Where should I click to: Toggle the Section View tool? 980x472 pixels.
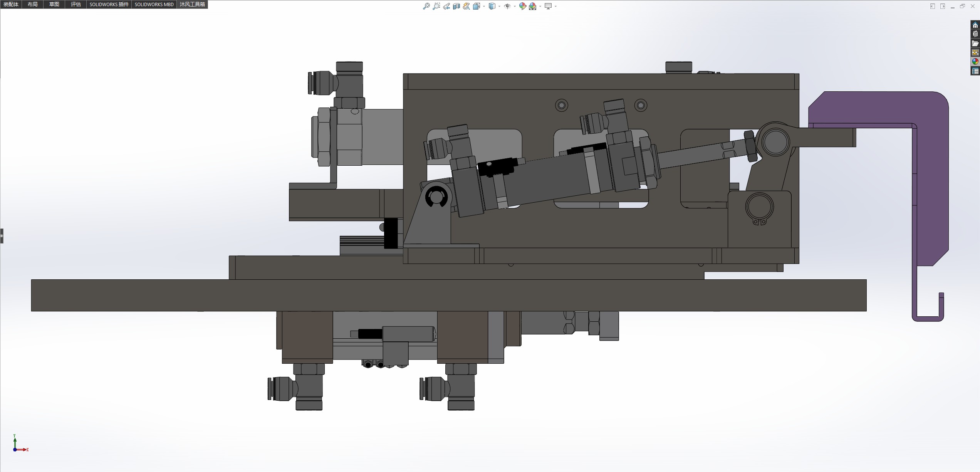(x=456, y=6)
